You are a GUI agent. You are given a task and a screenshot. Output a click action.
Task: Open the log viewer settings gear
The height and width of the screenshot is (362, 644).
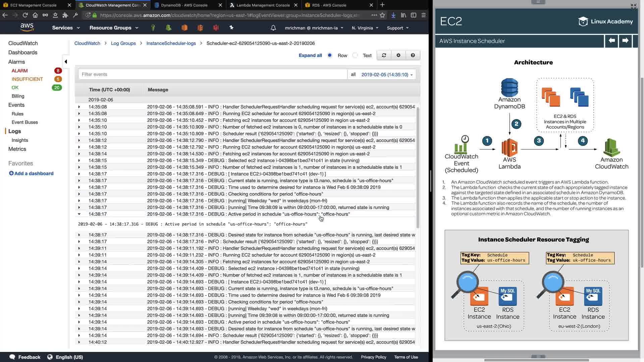pyautogui.click(x=398, y=55)
